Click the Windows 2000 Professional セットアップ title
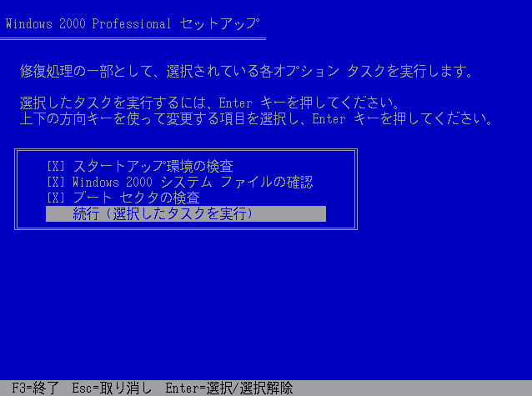 click(133, 23)
